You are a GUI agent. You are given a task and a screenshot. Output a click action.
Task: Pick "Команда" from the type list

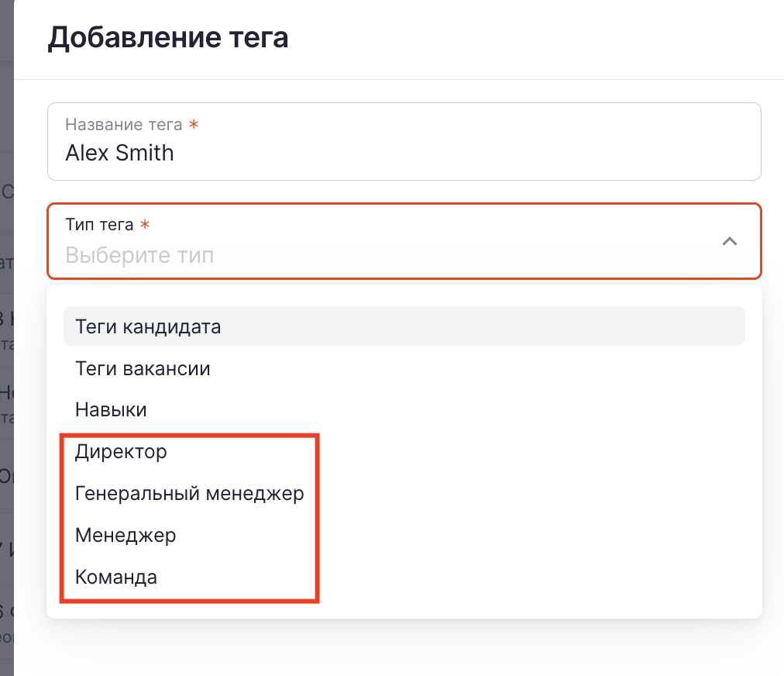pyautogui.click(x=116, y=577)
